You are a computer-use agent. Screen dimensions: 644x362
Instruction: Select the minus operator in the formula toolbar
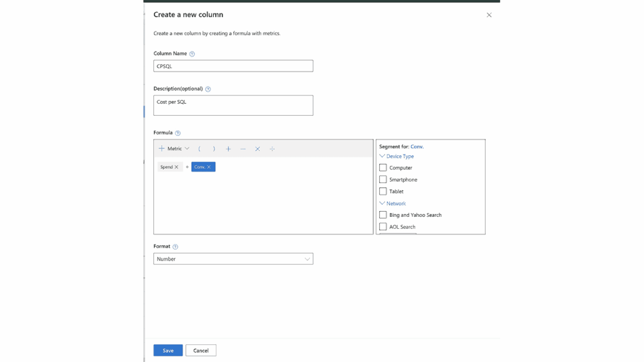243,149
